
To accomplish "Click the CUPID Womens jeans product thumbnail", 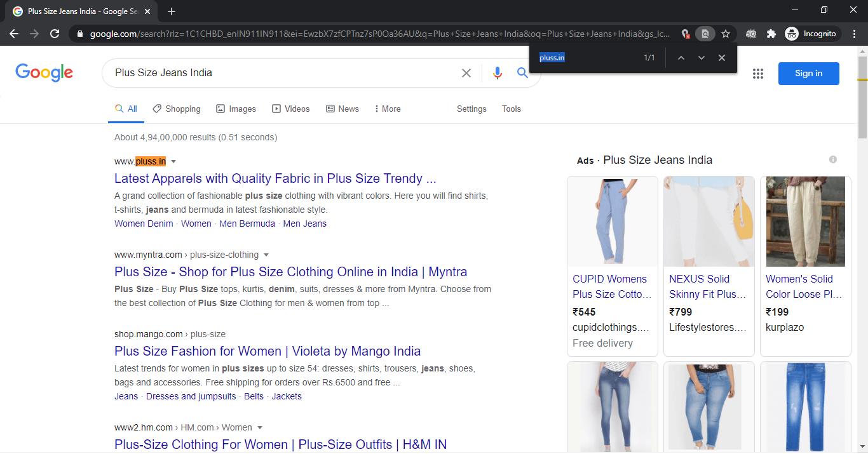I will [612, 222].
